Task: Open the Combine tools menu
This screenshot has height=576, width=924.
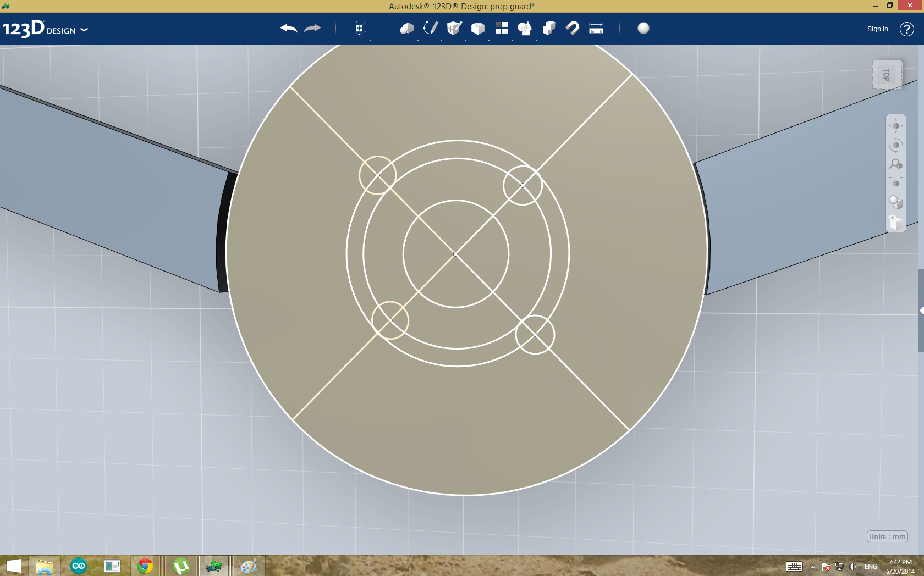Action: (x=549, y=29)
